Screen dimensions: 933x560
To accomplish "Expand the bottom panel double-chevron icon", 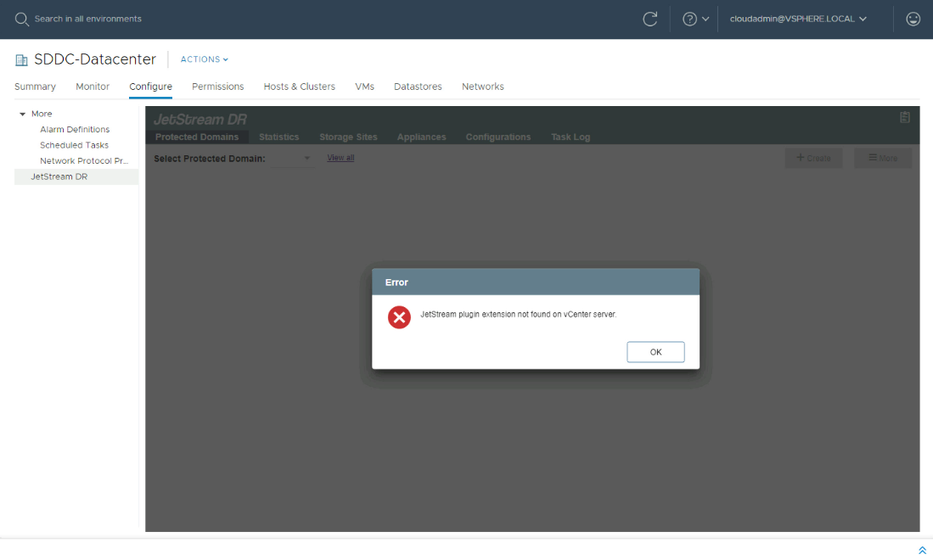I will (x=922, y=550).
